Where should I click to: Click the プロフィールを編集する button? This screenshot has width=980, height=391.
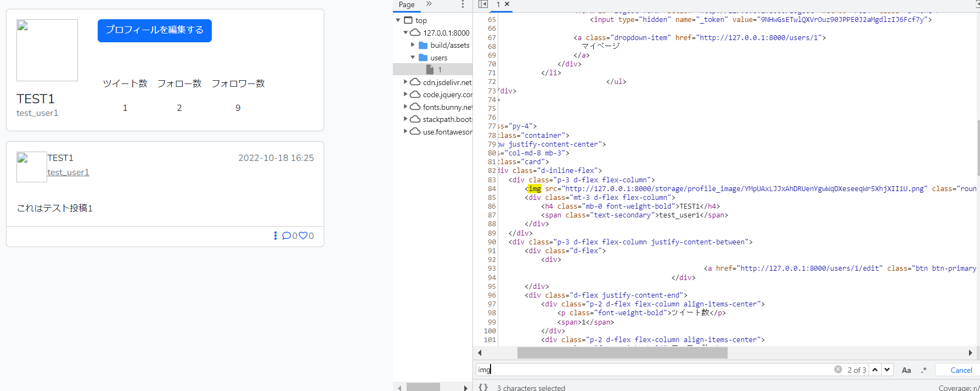(x=155, y=30)
